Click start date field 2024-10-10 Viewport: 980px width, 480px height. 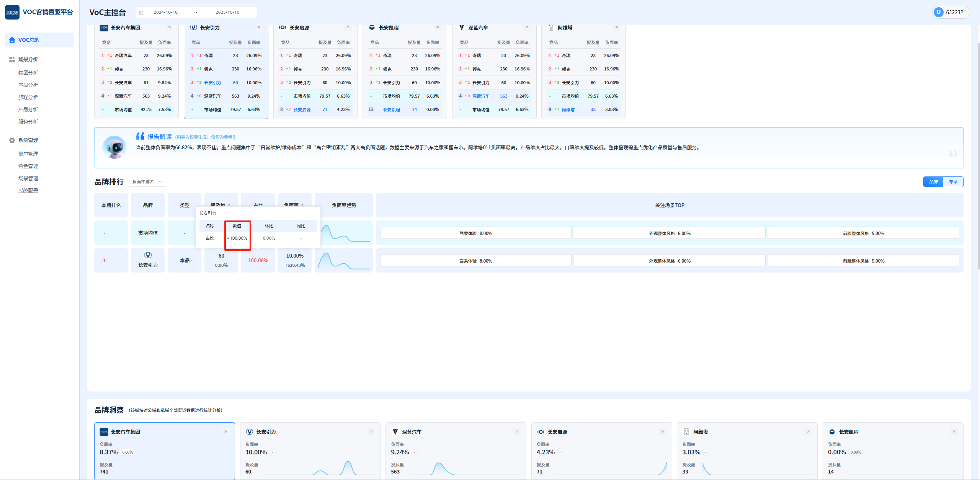[166, 12]
